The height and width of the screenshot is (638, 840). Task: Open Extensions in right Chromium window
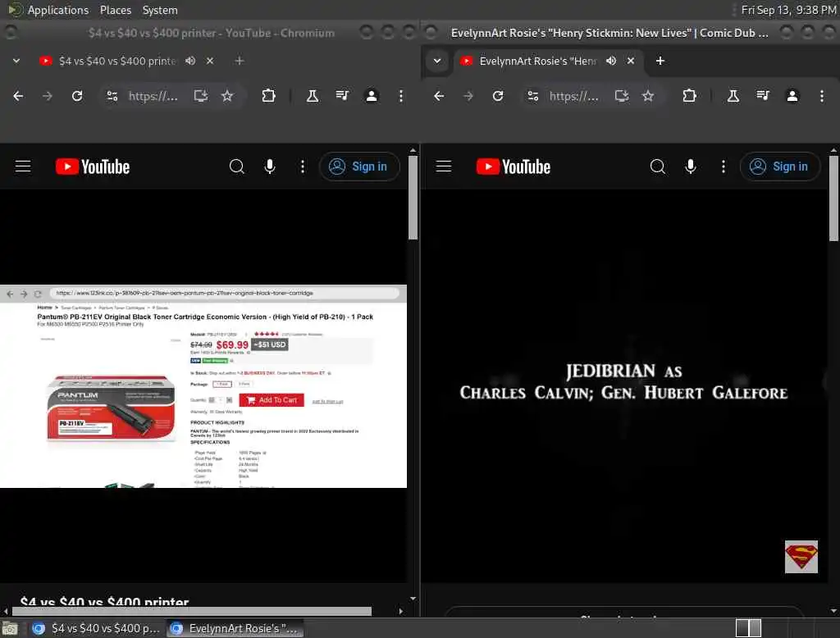(x=689, y=96)
